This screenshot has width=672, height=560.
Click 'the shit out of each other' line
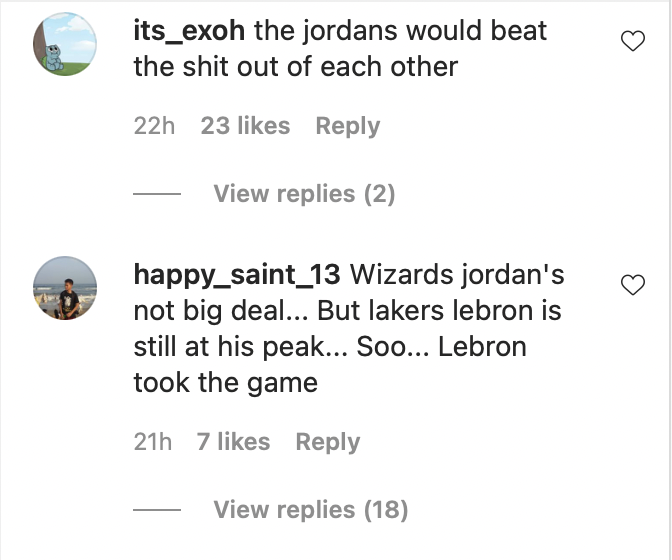pyautogui.click(x=296, y=67)
